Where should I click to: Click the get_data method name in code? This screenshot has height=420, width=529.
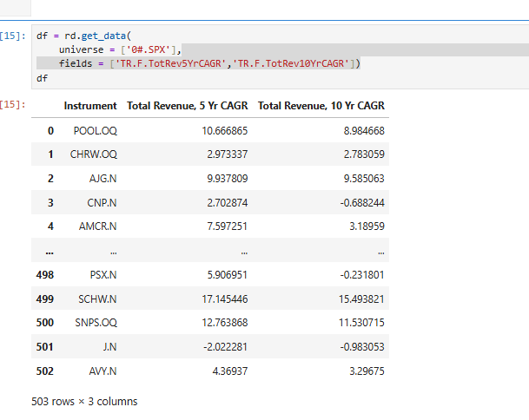103,36
